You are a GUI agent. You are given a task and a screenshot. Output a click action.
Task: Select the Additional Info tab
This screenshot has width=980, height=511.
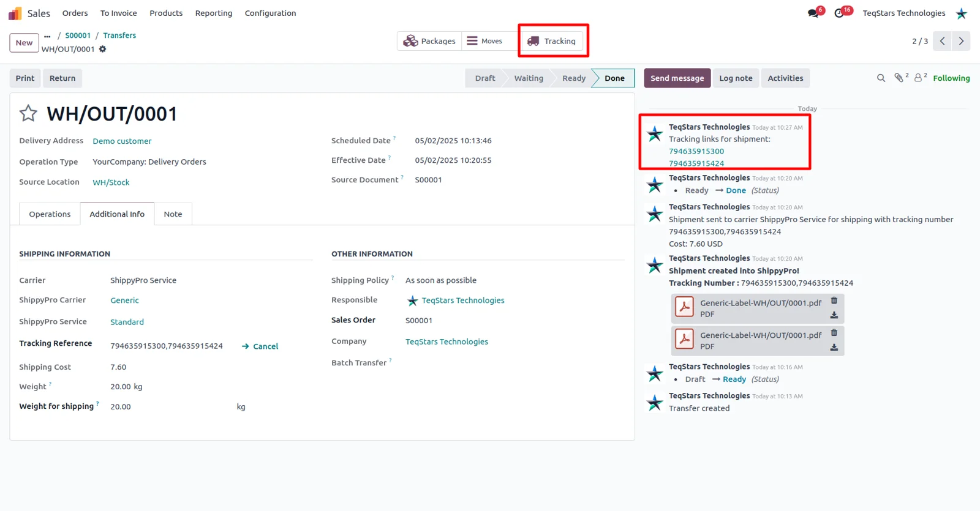pos(117,214)
